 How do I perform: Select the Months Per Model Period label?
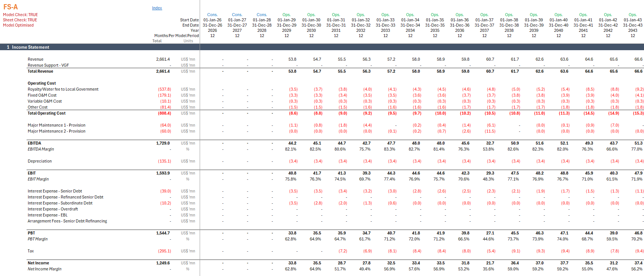[x=176, y=36]
